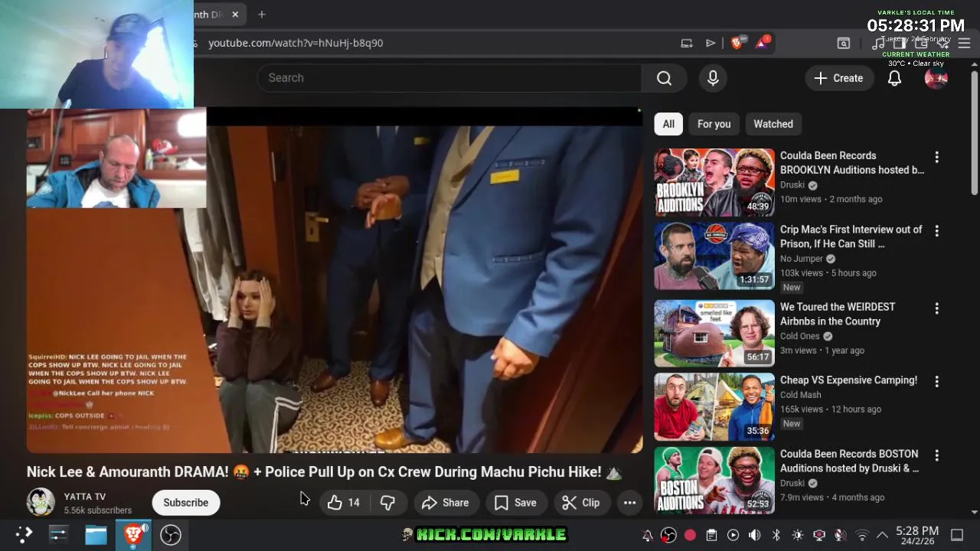Open a new browser tab

262,14
